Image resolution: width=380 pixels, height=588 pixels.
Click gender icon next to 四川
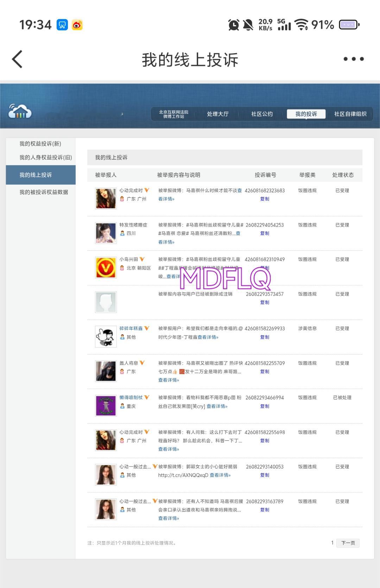click(122, 233)
